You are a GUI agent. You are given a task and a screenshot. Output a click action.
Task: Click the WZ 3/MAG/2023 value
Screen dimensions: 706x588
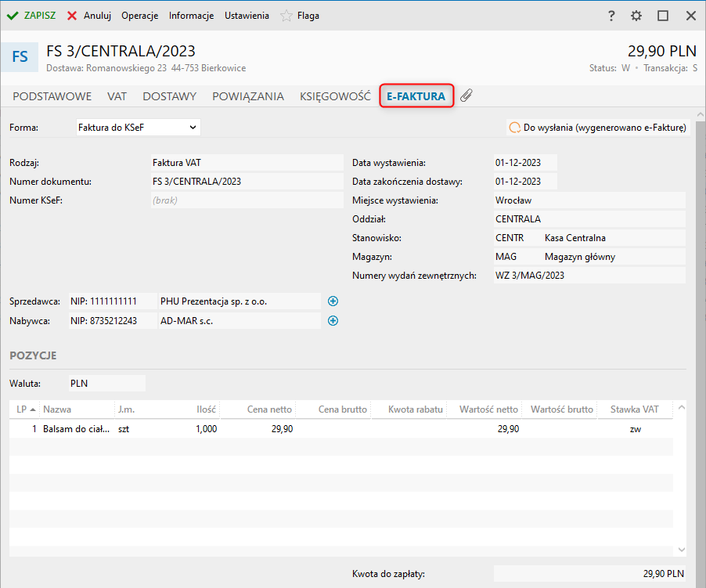(529, 276)
